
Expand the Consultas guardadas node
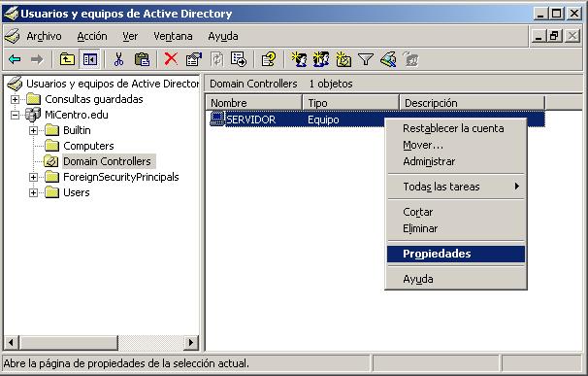pyautogui.click(x=15, y=99)
